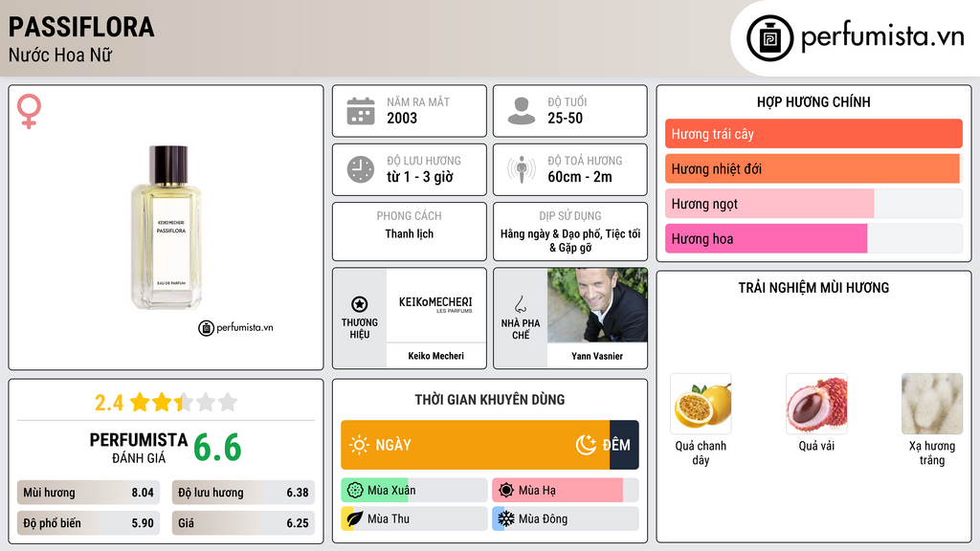Click the Quả vải note label
This screenshot has height=551, width=980.
(816, 446)
